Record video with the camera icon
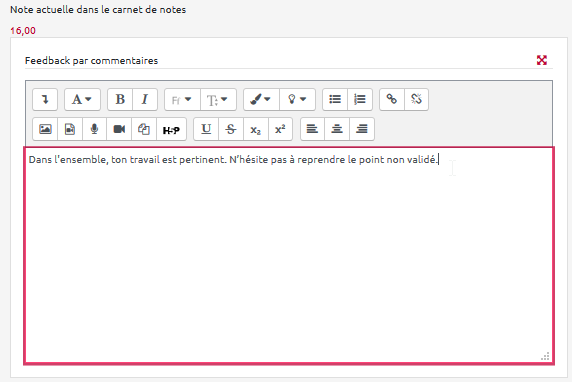 [119, 129]
